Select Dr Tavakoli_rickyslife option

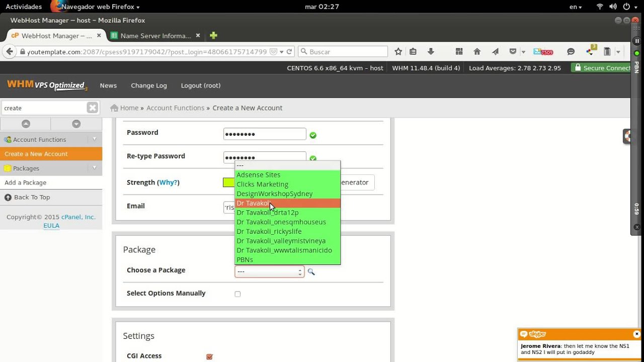click(x=288, y=231)
